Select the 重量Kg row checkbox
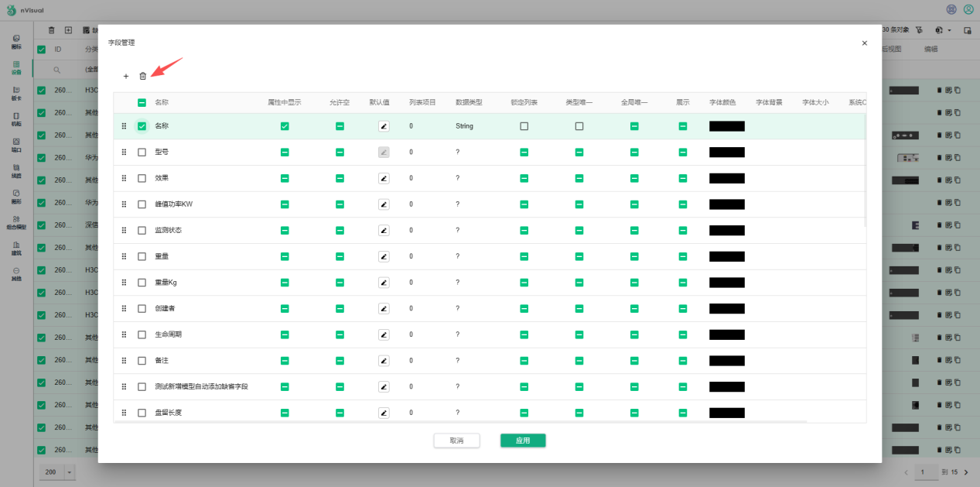This screenshot has height=487, width=980. pos(142,283)
